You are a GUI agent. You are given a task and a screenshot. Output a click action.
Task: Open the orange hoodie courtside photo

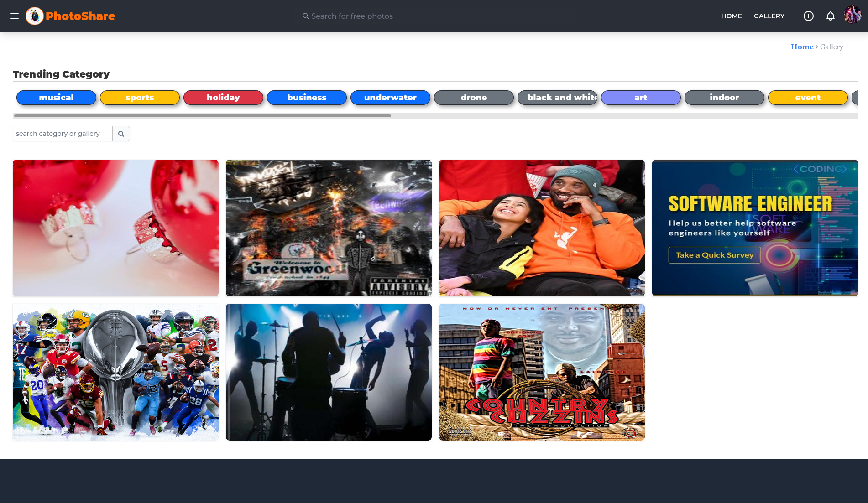pos(542,228)
